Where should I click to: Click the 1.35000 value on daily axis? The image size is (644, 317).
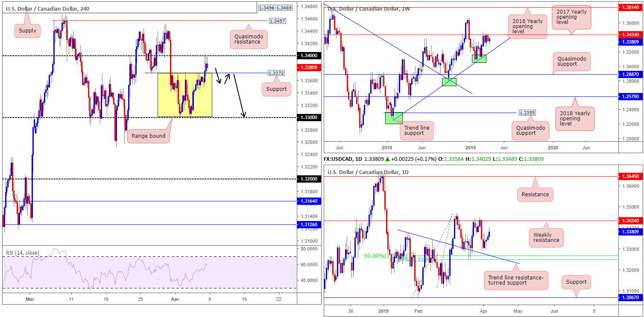coord(630,207)
